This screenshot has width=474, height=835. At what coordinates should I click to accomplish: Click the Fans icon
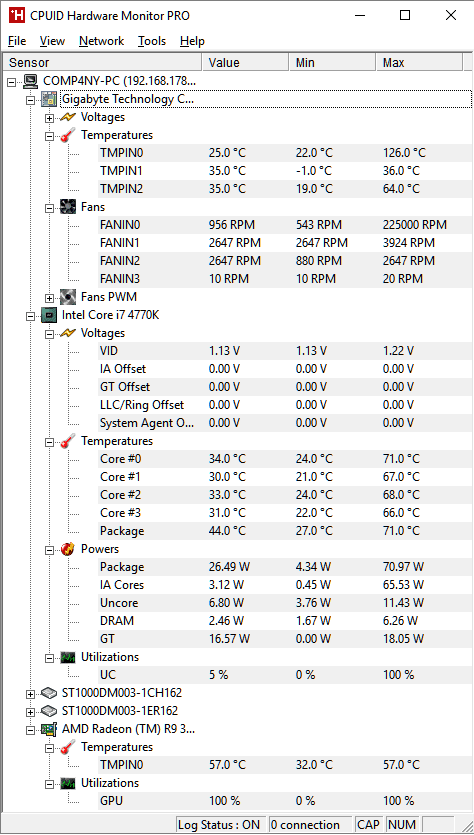coord(68,207)
